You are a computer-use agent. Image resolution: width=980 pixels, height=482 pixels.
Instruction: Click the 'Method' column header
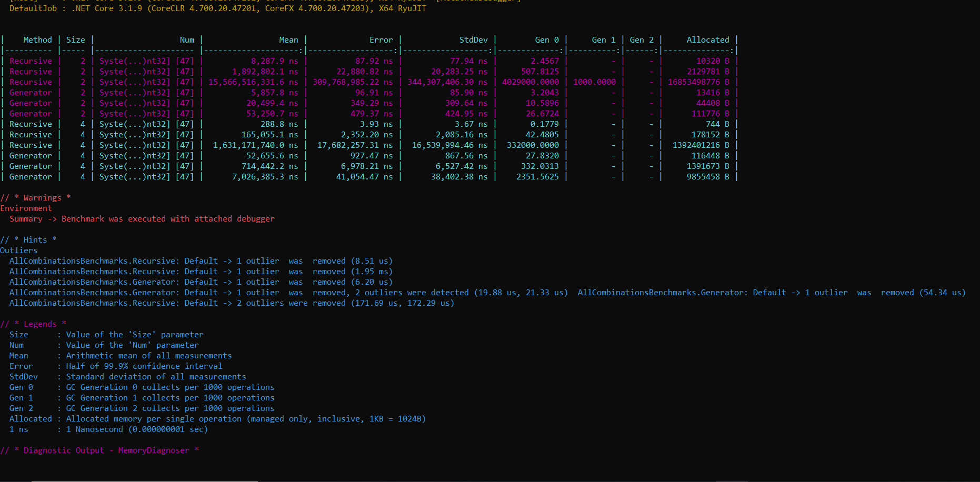[37, 40]
